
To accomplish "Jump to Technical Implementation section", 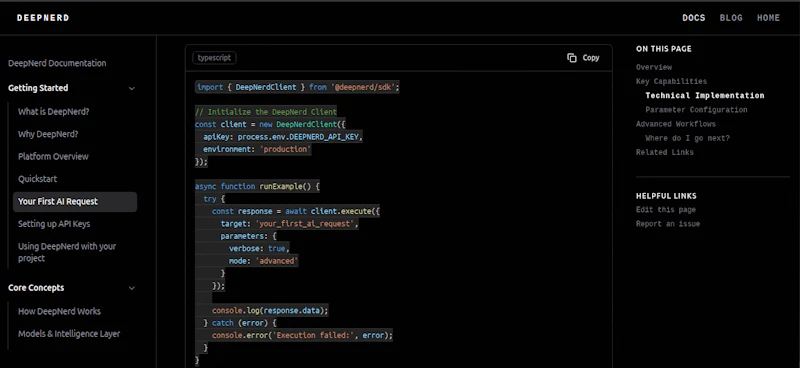I will pos(705,95).
